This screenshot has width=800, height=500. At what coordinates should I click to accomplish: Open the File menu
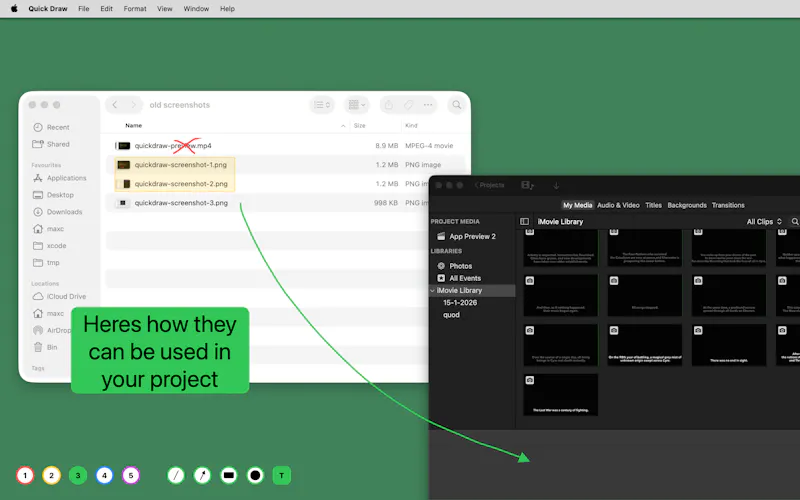84,9
